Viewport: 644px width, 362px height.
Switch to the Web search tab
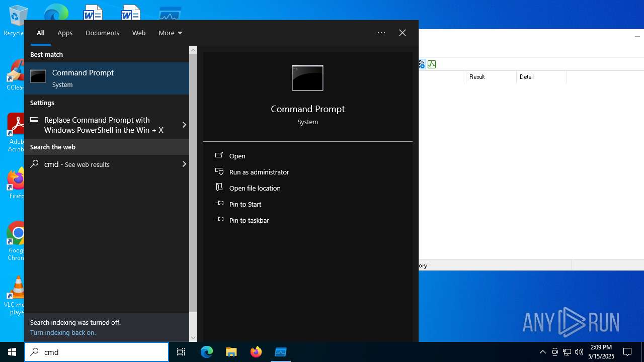[x=139, y=33]
